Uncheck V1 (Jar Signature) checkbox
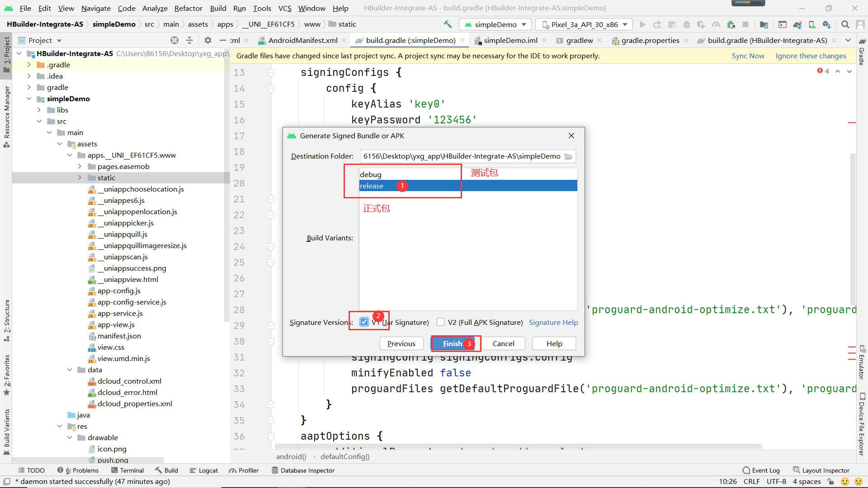This screenshot has height=488, width=868. pyautogui.click(x=364, y=322)
